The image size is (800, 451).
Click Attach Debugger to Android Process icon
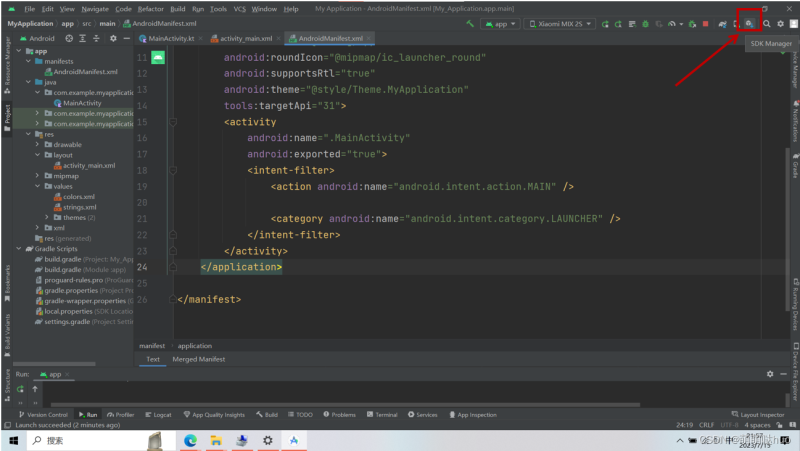pos(692,24)
